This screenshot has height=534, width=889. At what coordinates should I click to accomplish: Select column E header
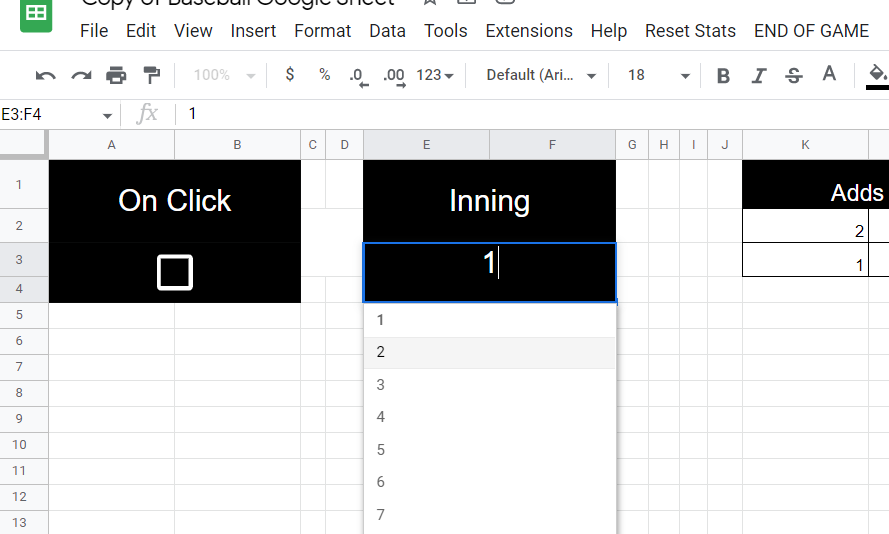point(426,145)
